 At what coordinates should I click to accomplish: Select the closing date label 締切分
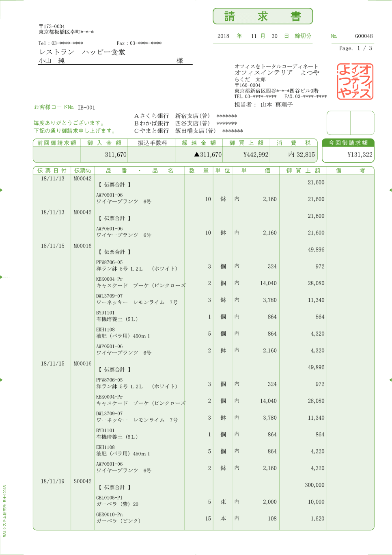pos(303,36)
